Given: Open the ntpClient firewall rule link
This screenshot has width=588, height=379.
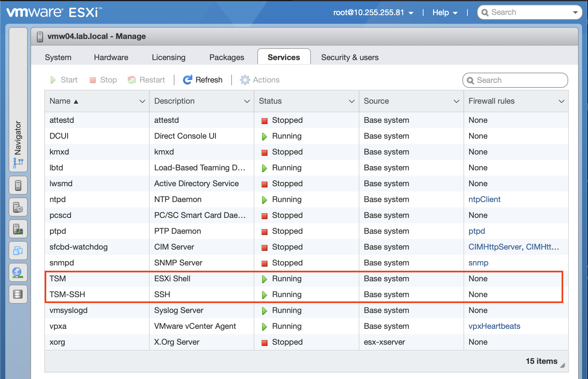Looking at the screenshot, I should [484, 199].
